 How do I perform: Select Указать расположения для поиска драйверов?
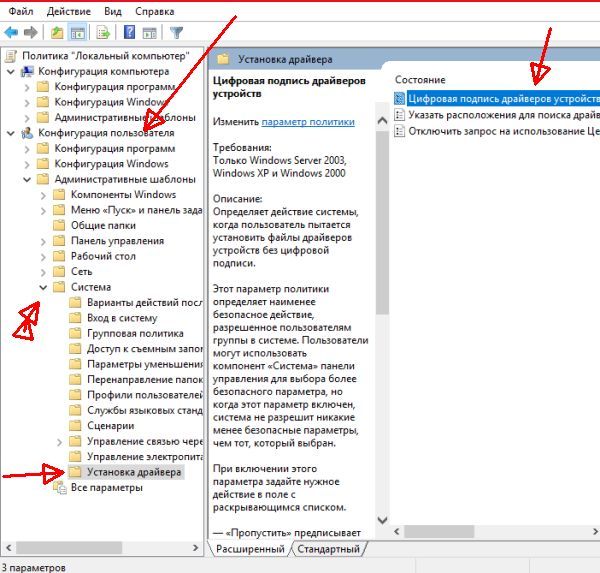point(504,115)
